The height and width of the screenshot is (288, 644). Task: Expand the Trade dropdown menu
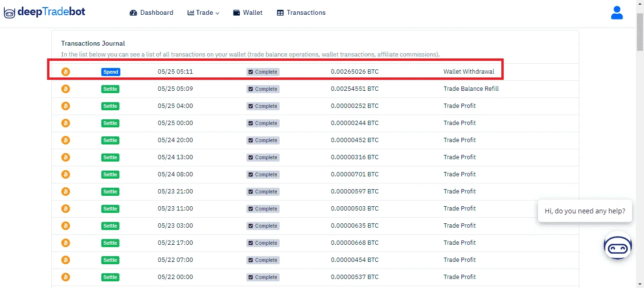click(204, 13)
